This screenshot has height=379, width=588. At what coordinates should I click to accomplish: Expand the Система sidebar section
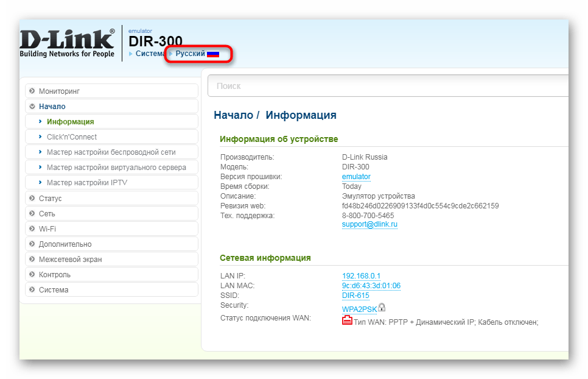(112, 289)
